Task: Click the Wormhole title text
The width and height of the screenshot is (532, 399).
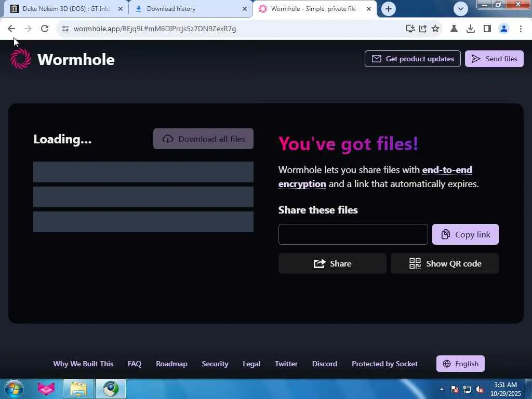Action: pyautogui.click(x=76, y=59)
